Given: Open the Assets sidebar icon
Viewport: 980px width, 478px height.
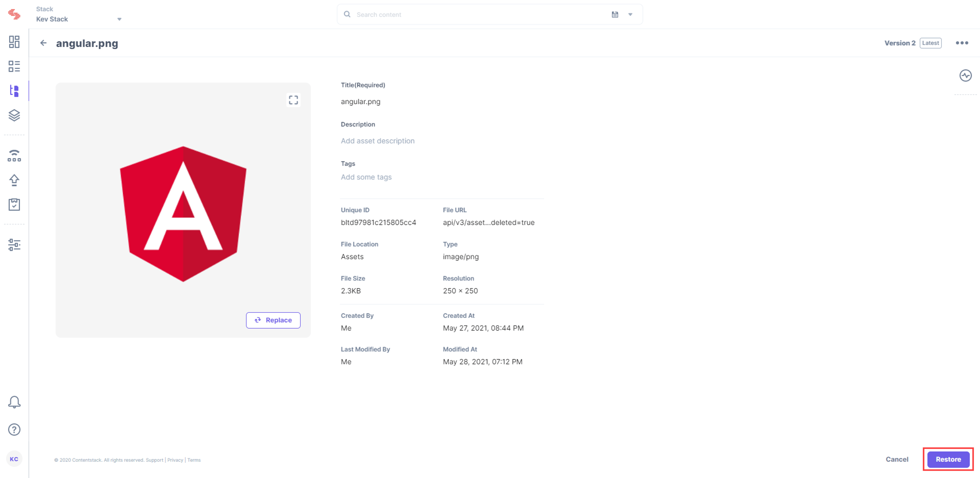Looking at the screenshot, I should tap(14, 91).
